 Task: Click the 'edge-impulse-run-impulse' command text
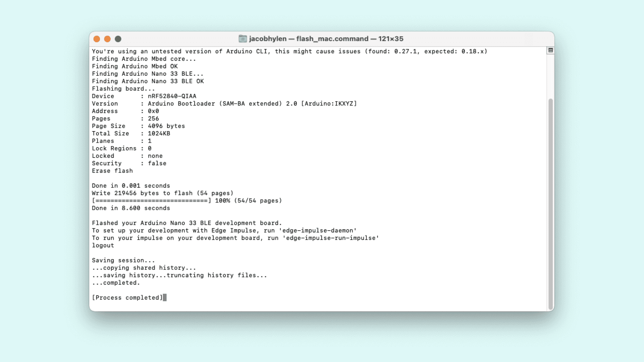(x=331, y=238)
